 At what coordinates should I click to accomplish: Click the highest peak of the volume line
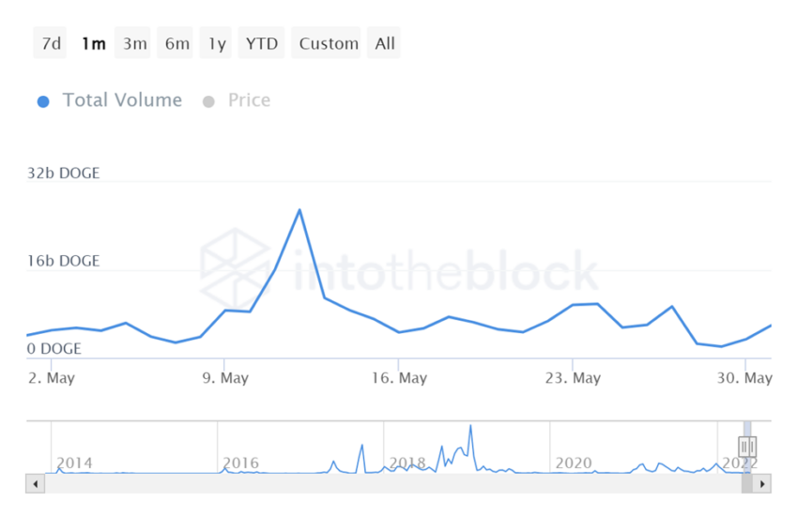tap(299, 209)
